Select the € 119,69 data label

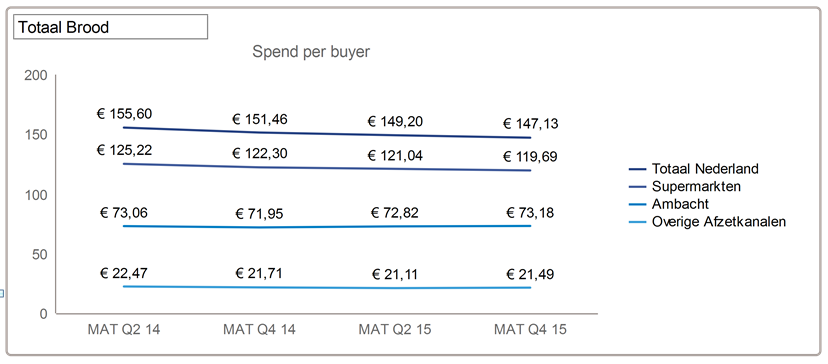[530, 157]
